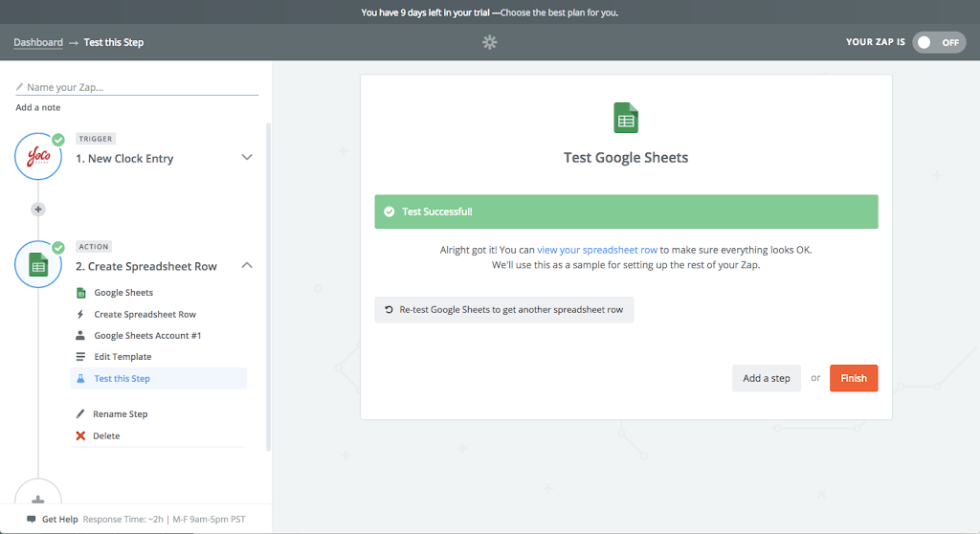Image resolution: width=980 pixels, height=534 pixels.
Task: Click the Add a step button
Action: (767, 378)
